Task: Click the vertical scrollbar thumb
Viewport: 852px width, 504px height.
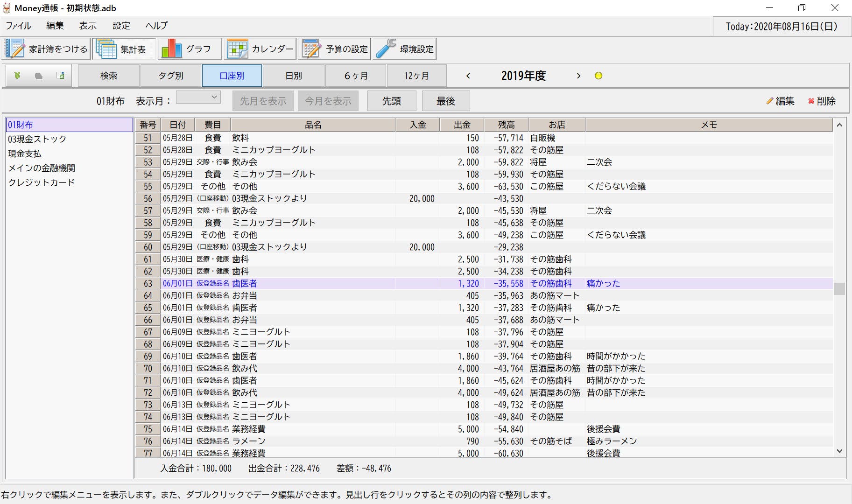Action: 839,289
